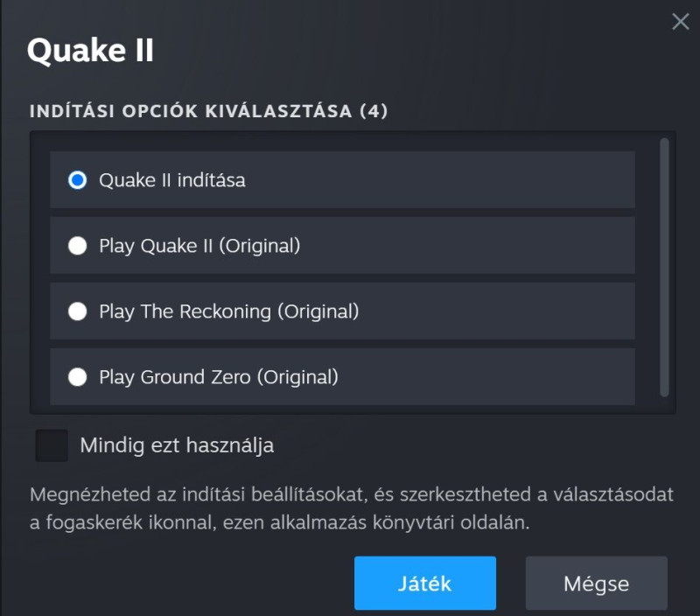The height and width of the screenshot is (616, 700).
Task: Click the Mégse cancel button
Action: point(596,583)
